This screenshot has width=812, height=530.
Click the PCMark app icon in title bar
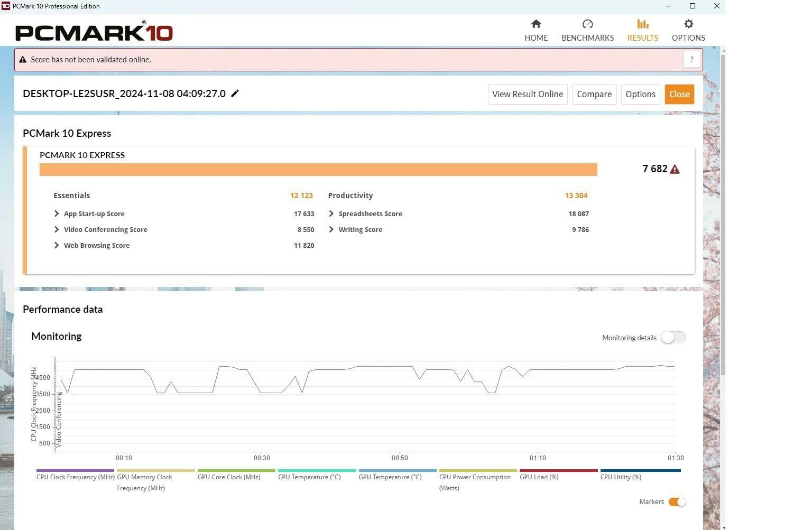(5, 6)
